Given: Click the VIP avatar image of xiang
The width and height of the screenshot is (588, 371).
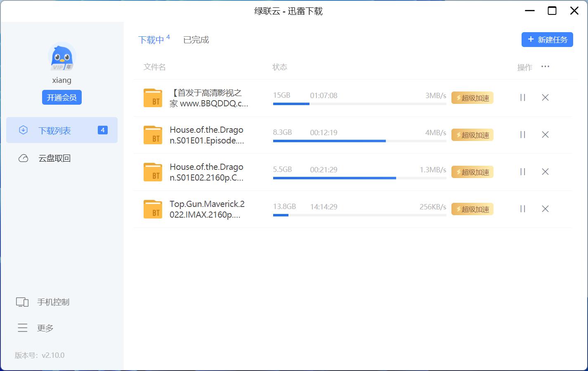Looking at the screenshot, I should 62,58.
